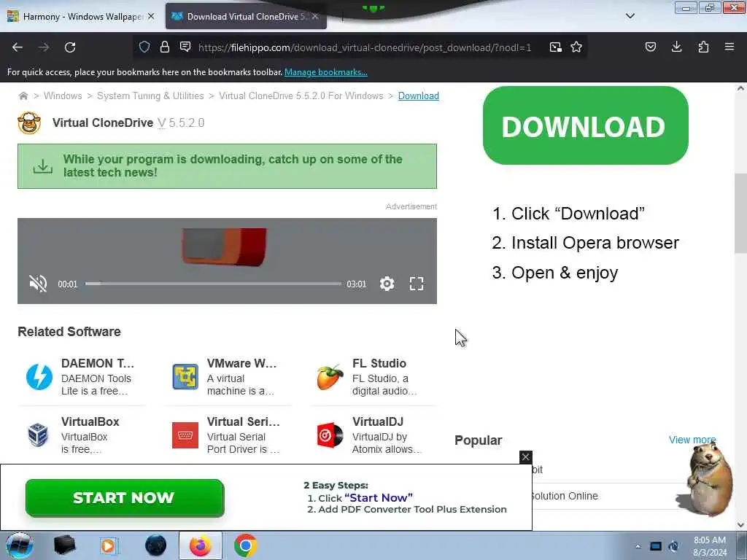Click the site security padlock icon

pyautogui.click(x=165, y=47)
